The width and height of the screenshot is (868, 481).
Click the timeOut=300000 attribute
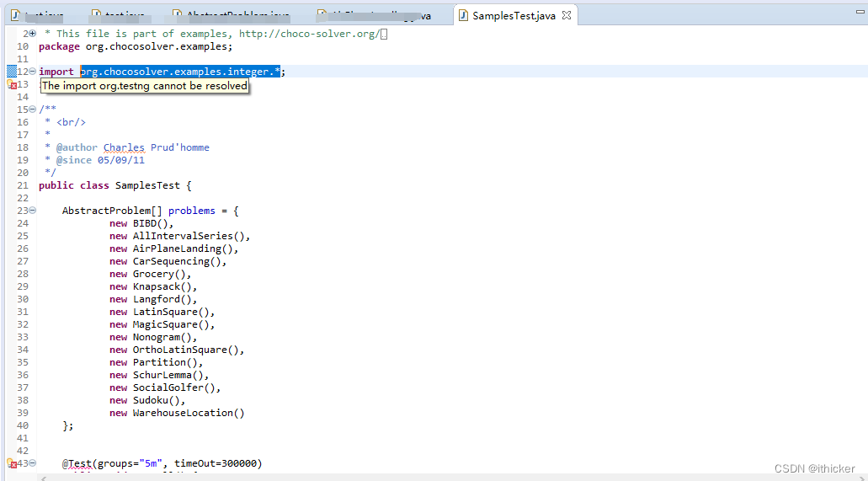[x=216, y=463]
